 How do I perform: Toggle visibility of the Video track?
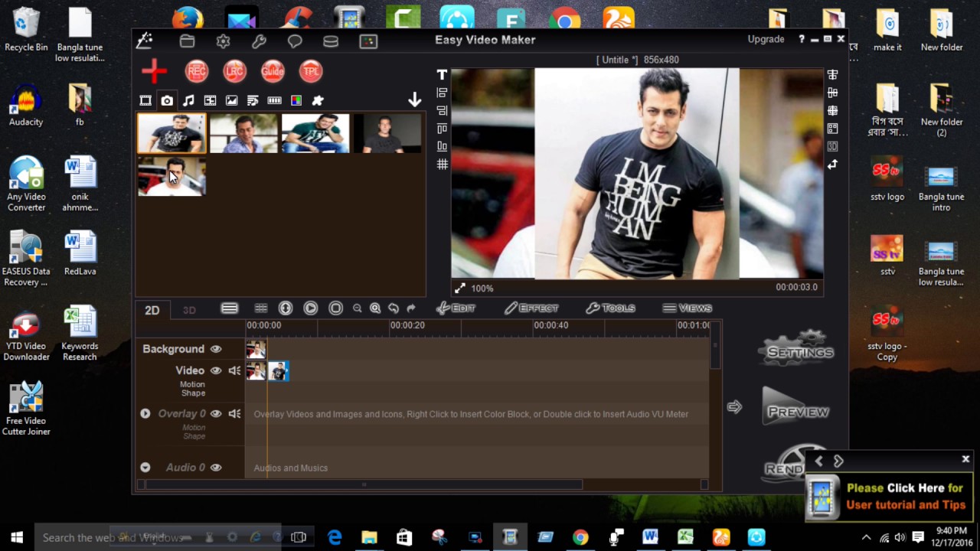click(216, 370)
